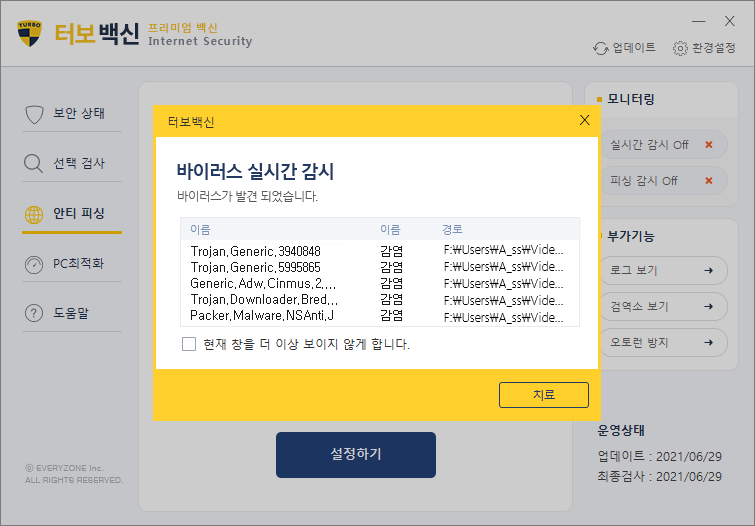Click the globe icon for 안티 피싱
This screenshot has width=755, height=526.
[34, 214]
